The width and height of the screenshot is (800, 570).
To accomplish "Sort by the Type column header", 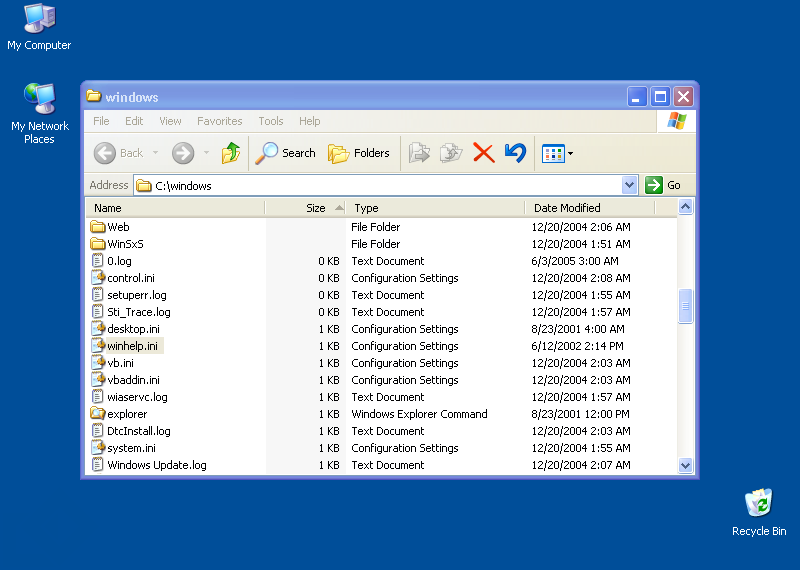I will tap(435, 208).
